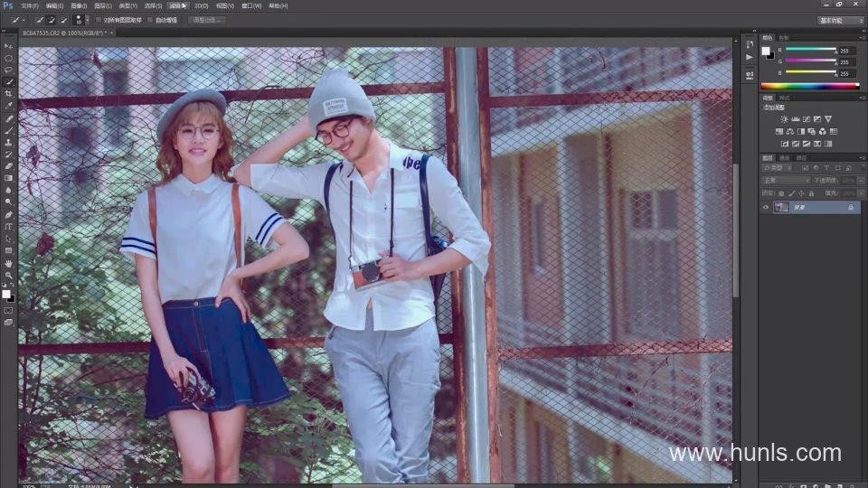
Task: Open the Image menu
Action: coord(79,5)
